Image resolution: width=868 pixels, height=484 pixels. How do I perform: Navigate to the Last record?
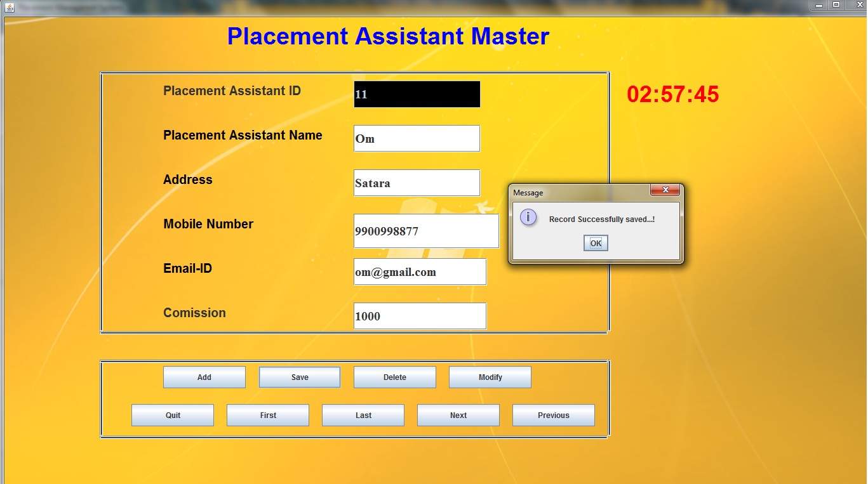tap(363, 415)
